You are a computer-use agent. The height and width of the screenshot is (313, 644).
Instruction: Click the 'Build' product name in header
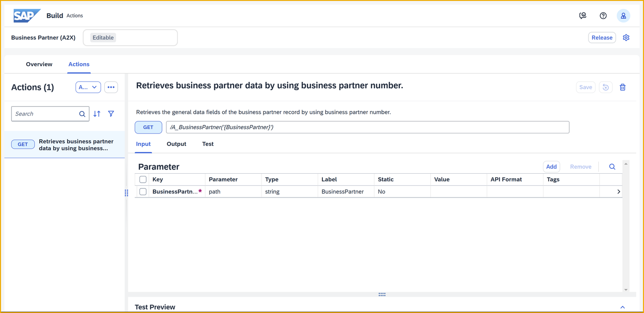coord(55,16)
